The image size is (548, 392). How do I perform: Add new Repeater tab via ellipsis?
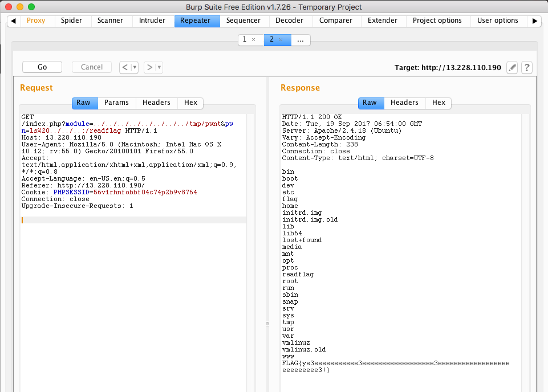(301, 40)
